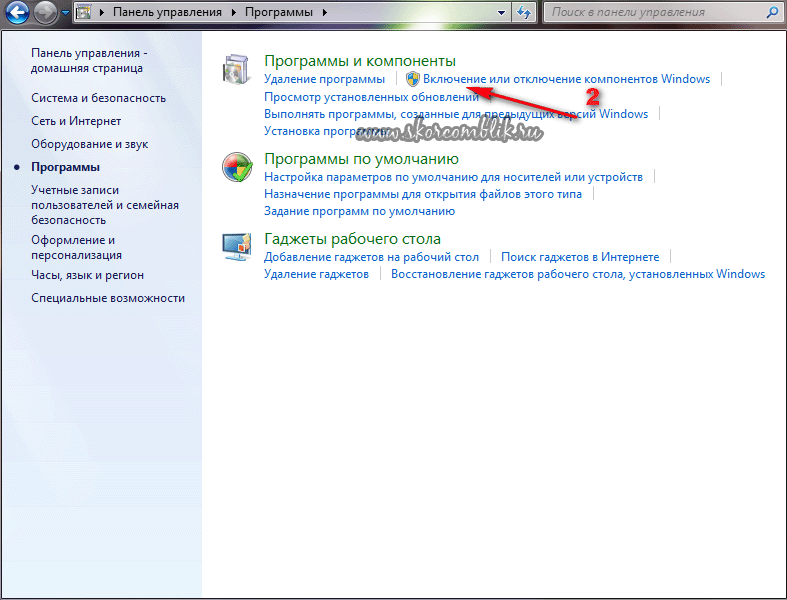Open Включение или отключение компонентов Windows

tap(566, 79)
